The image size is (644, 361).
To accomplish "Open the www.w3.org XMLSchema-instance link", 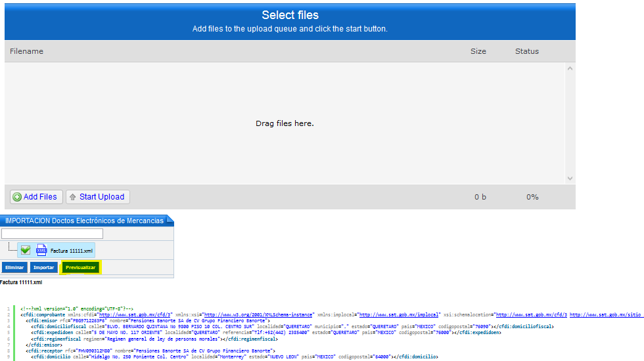I will [x=259, y=314].
